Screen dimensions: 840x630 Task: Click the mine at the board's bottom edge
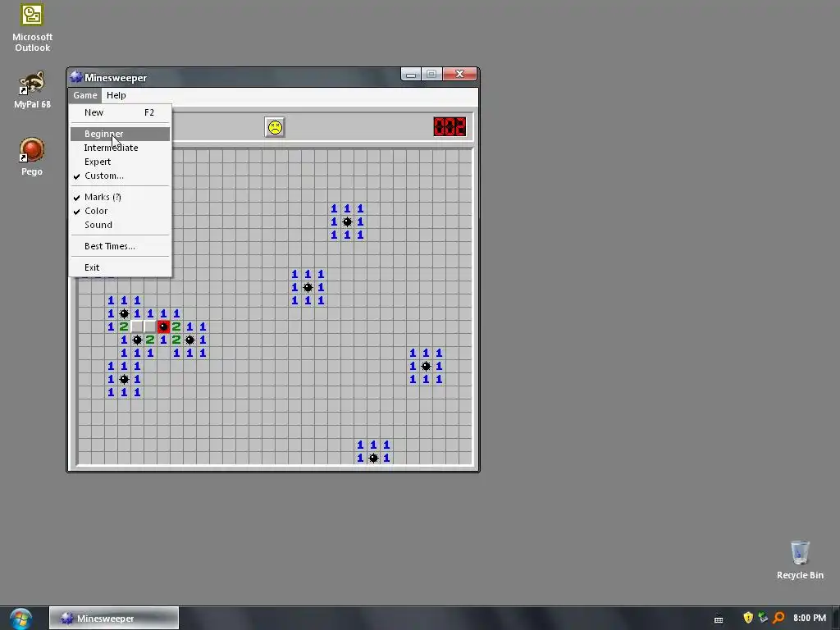[x=373, y=458]
